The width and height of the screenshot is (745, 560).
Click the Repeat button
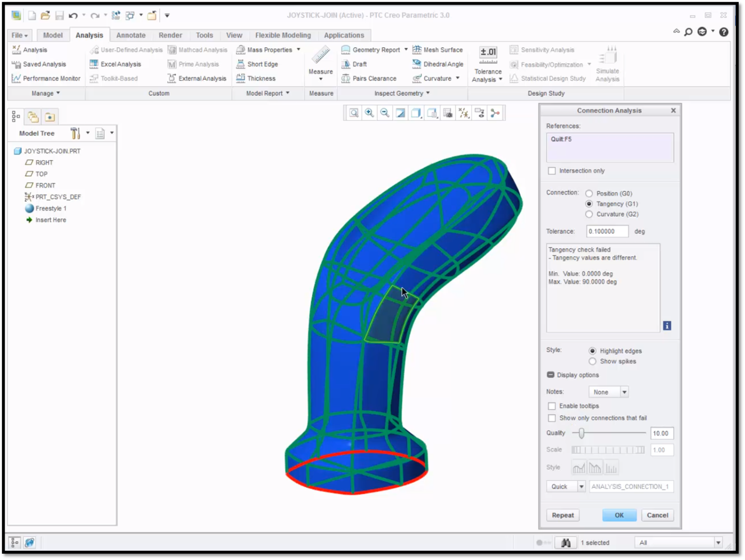pos(563,515)
